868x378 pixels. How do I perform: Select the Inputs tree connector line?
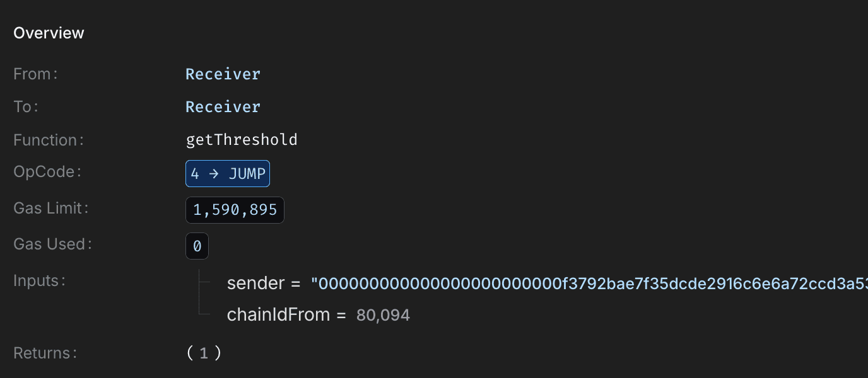(202, 297)
